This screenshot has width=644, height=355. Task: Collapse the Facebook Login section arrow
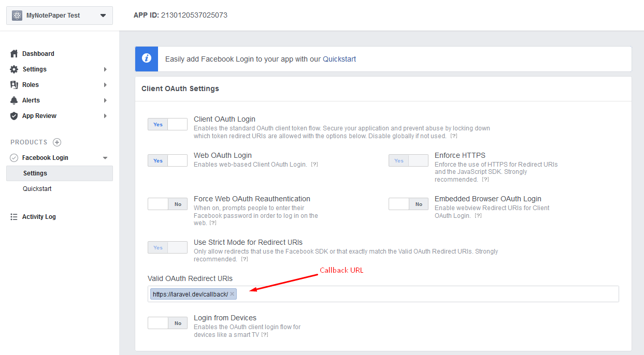click(x=105, y=158)
